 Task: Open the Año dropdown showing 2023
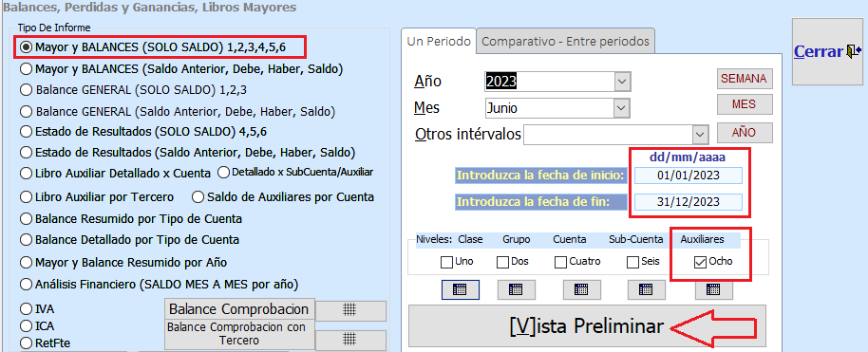click(x=622, y=82)
